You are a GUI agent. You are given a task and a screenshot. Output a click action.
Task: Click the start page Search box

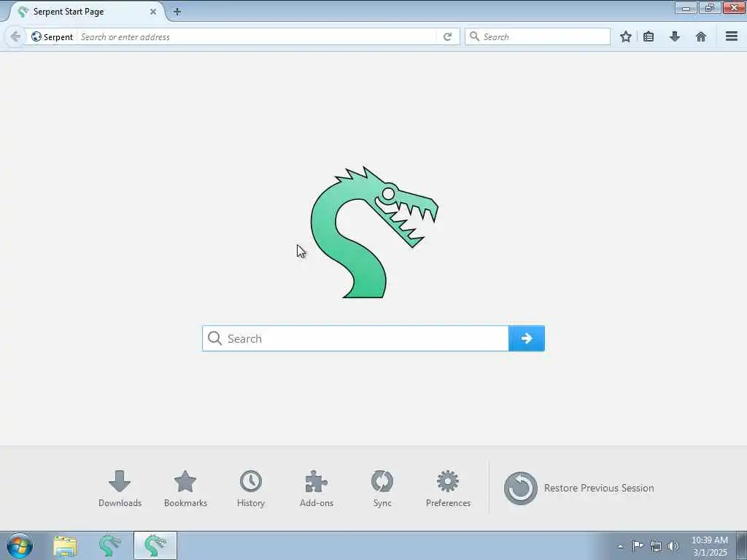tap(355, 338)
